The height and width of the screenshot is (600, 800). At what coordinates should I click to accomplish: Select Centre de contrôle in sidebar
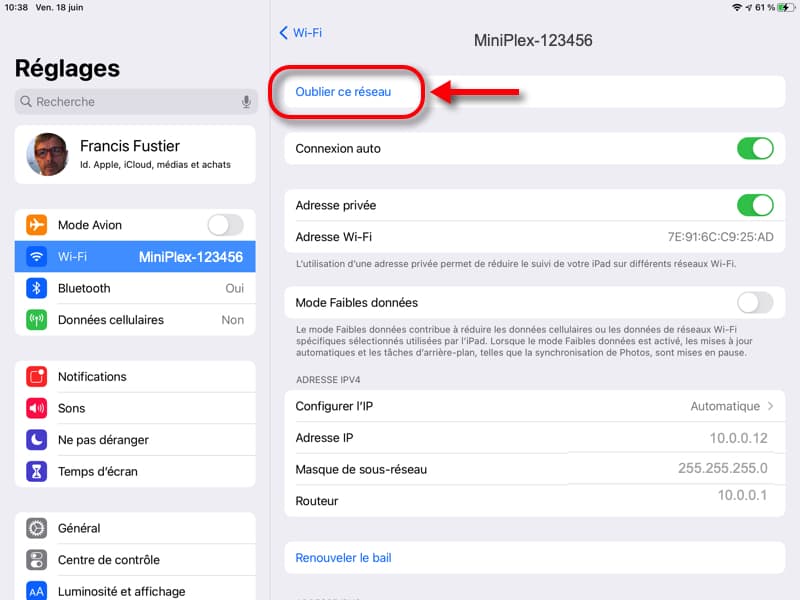[108, 560]
